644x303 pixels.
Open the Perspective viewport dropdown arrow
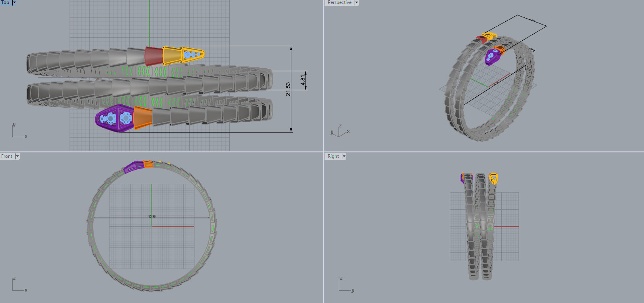click(x=357, y=2)
